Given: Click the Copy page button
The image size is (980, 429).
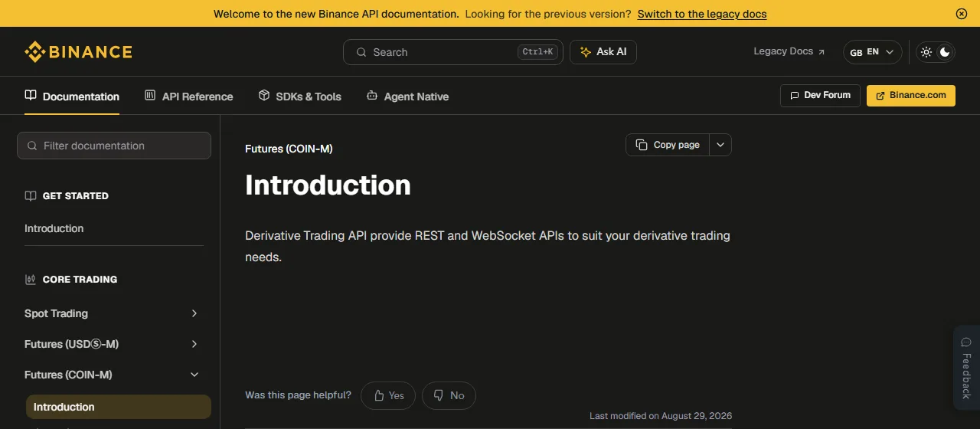Looking at the screenshot, I should [x=668, y=145].
